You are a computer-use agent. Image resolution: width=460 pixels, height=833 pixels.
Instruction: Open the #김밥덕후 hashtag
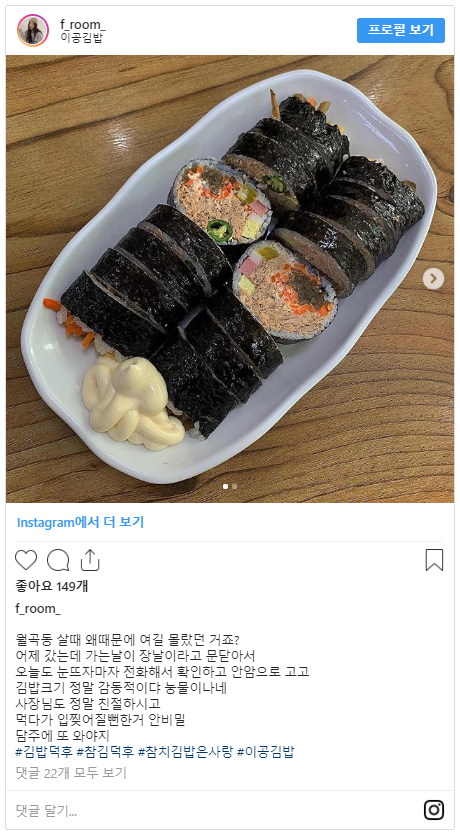44,752
